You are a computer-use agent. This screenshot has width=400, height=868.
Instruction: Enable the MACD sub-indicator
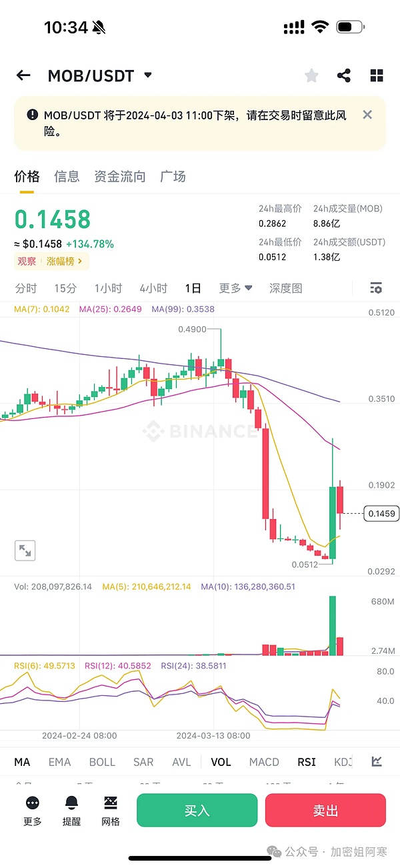point(264,762)
